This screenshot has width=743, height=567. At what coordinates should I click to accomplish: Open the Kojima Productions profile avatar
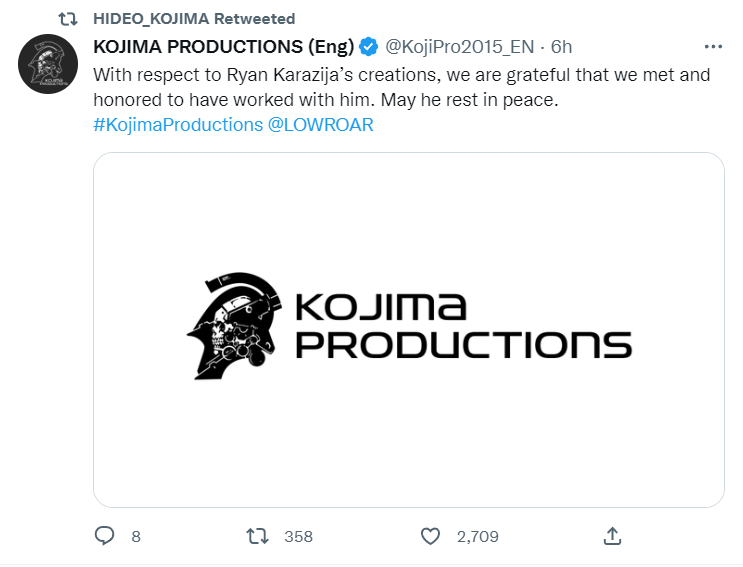tap(48, 64)
